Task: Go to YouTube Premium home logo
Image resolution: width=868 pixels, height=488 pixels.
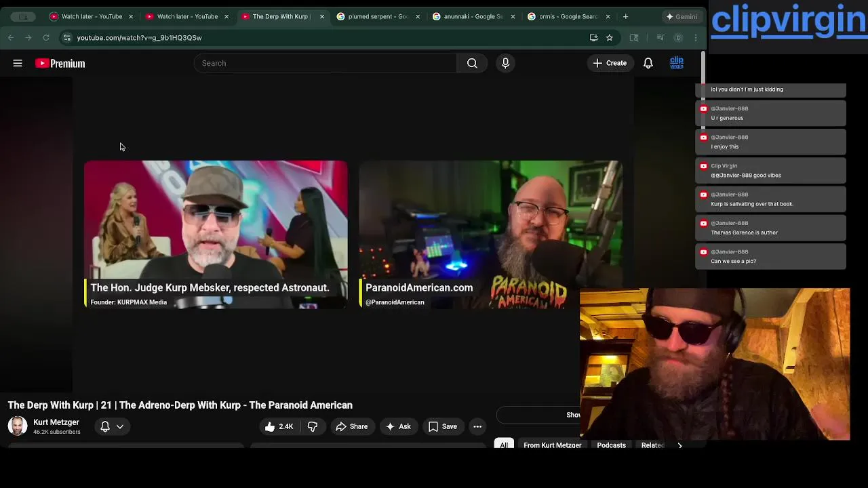Action: pyautogui.click(x=60, y=63)
